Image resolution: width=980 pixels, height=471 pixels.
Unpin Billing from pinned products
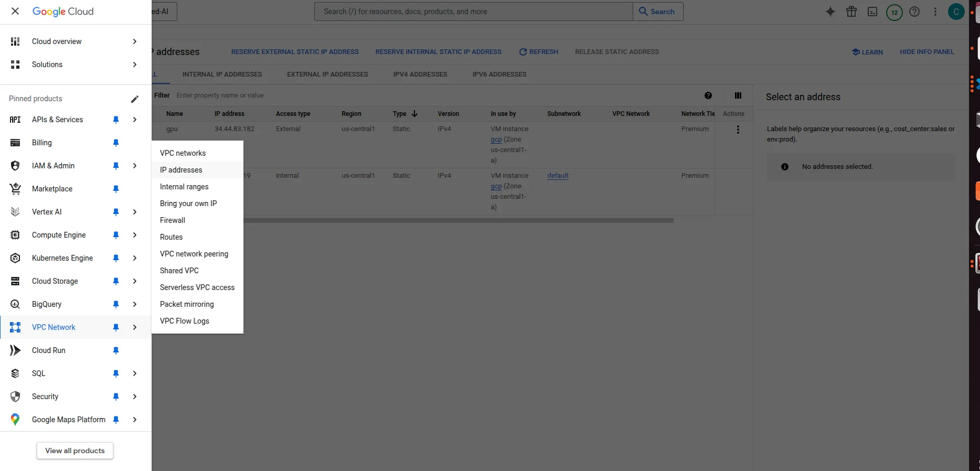(116, 143)
